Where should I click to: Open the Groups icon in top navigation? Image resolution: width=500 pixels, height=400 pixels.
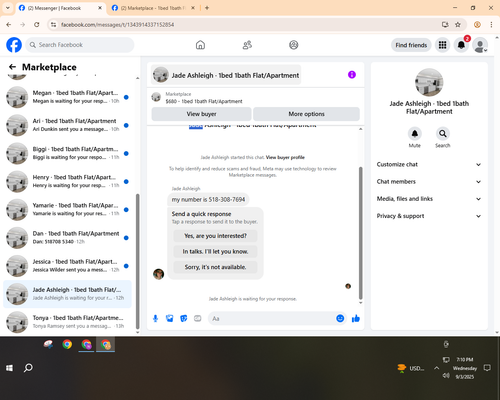(x=294, y=45)
